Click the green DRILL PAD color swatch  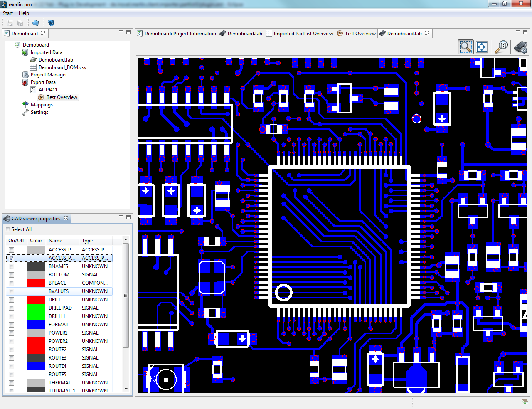click(x=36, y=308)
